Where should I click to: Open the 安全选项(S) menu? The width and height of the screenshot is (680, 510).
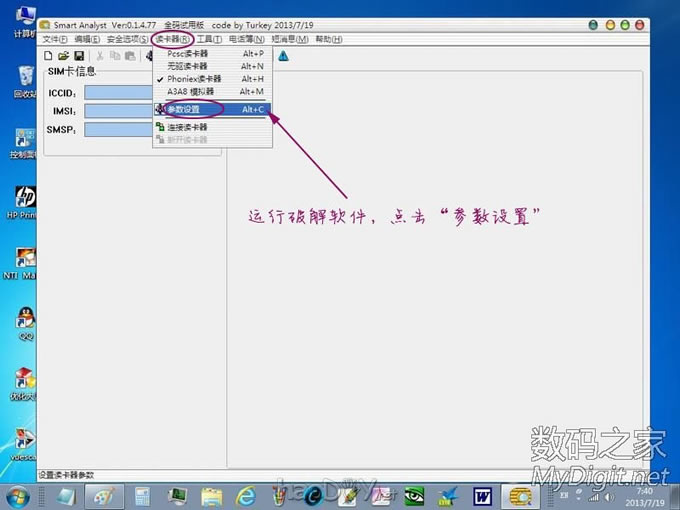click(x=128, y=39)
